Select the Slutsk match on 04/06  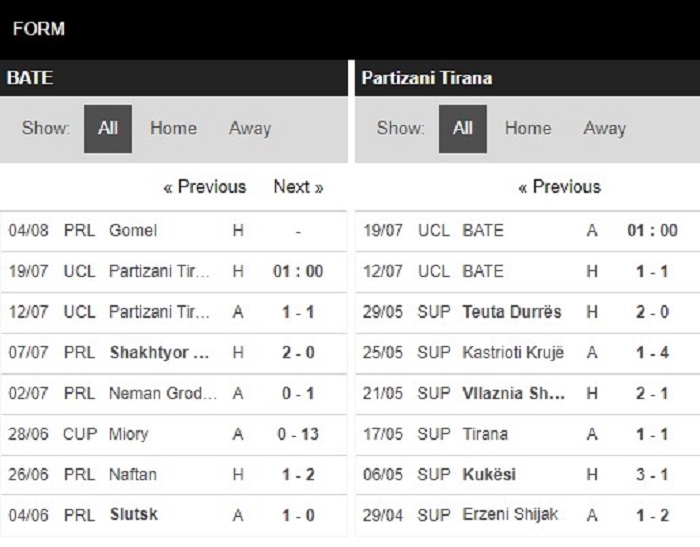point(173,515)
